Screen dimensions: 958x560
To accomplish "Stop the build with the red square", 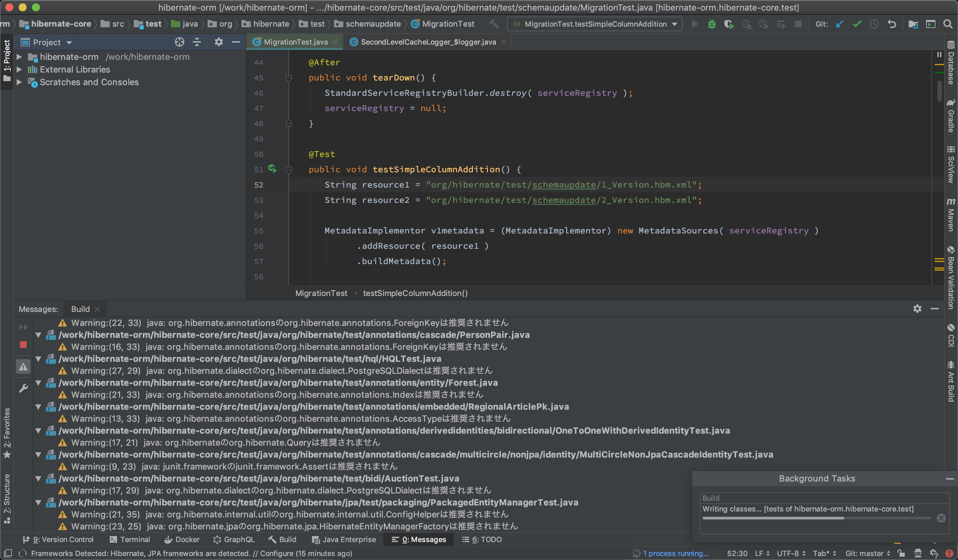I will pyautogui.click(x=23, y=345).
